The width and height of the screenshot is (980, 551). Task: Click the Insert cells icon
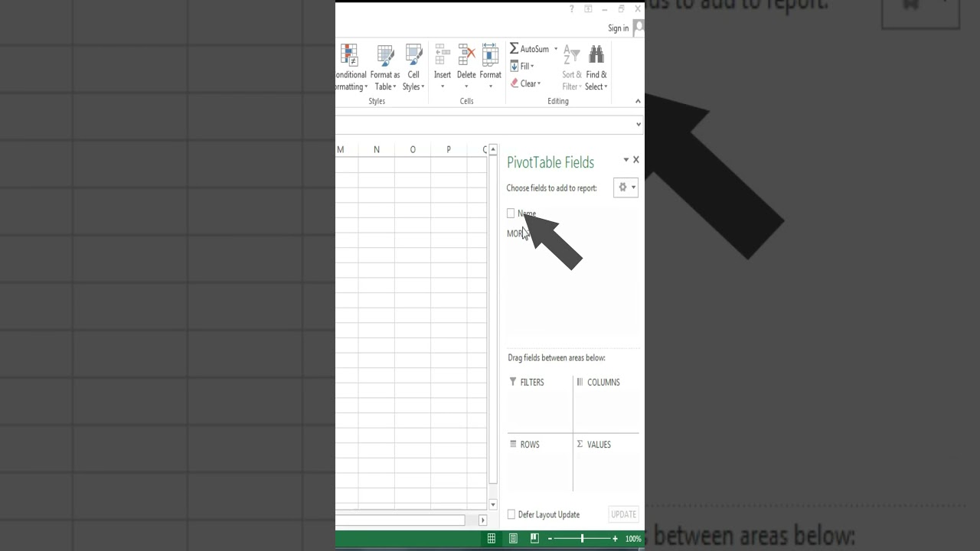pyautogui.click(x=443, y=55)
